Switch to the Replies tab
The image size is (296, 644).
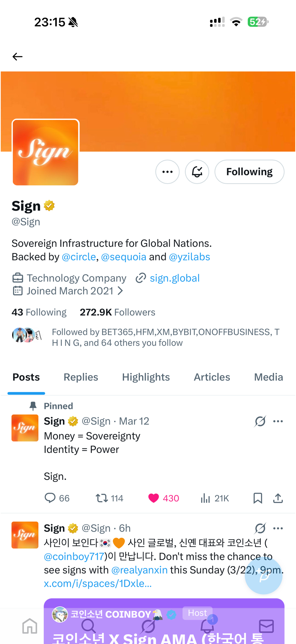(81, 377)
